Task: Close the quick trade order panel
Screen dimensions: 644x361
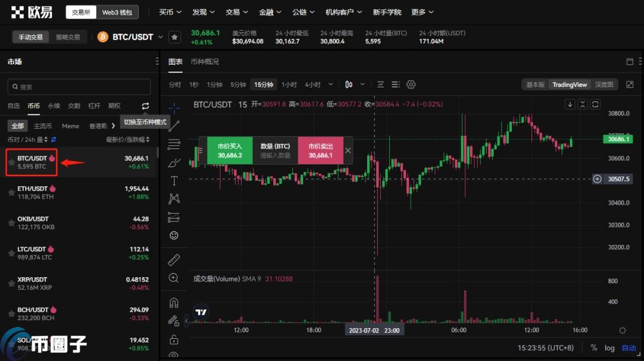Action: [x=348, y=150]
